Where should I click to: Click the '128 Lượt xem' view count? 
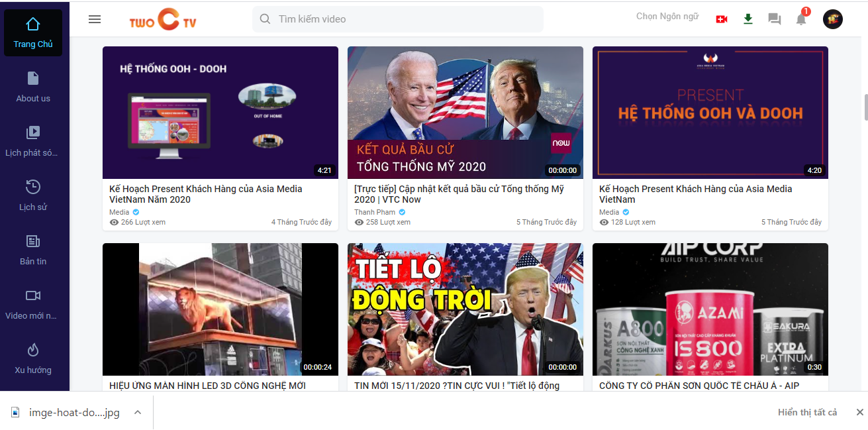coord(628,223)
